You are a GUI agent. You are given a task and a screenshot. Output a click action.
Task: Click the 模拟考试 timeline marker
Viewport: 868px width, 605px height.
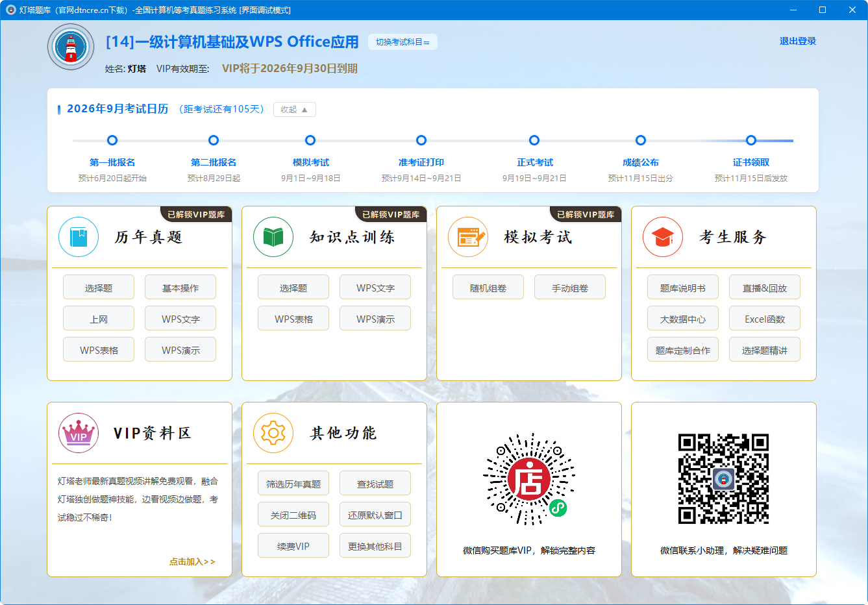click(310, 140)
